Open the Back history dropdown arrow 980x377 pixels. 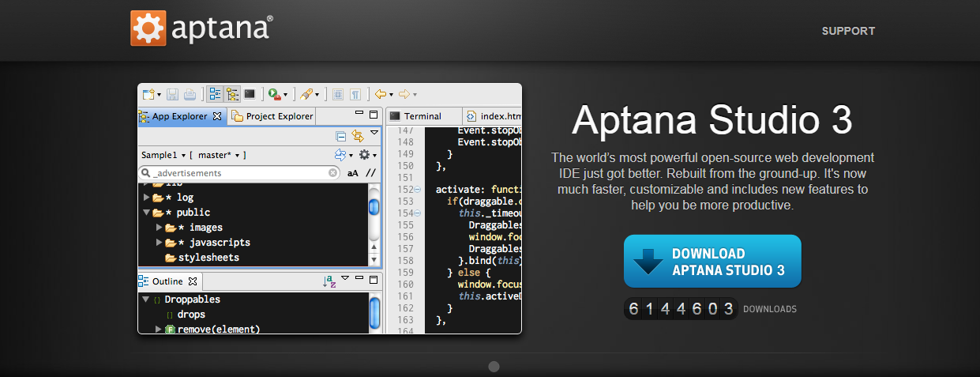tap(391, 95)
